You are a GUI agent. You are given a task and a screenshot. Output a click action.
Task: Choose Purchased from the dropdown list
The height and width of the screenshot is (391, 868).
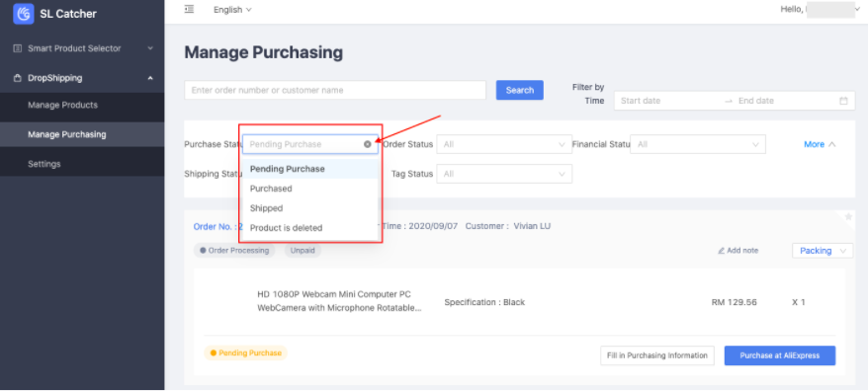point(310,189)
